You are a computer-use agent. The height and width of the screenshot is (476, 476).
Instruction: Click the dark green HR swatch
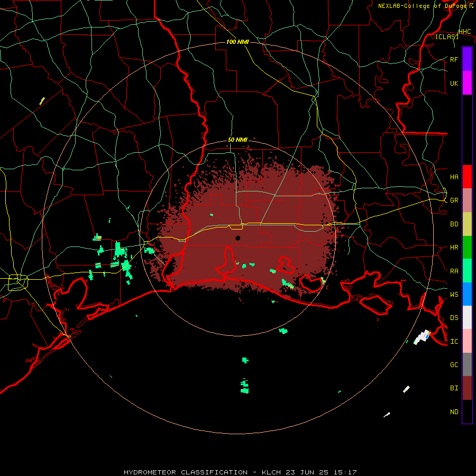click(x=467, y=248)
